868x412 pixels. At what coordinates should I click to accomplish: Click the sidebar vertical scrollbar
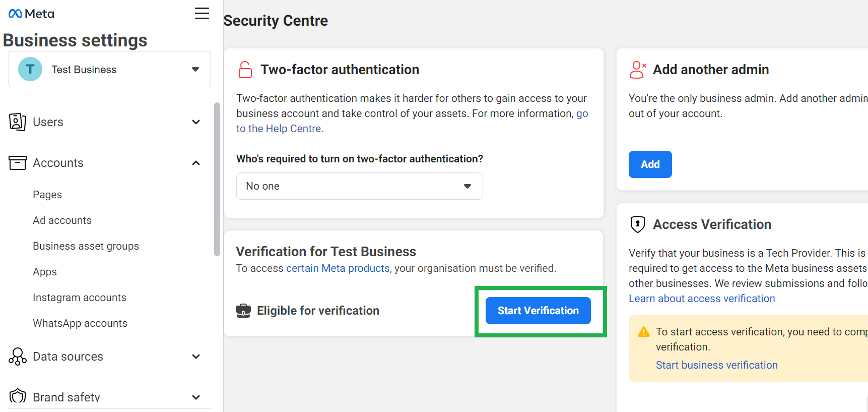(217, 179)
